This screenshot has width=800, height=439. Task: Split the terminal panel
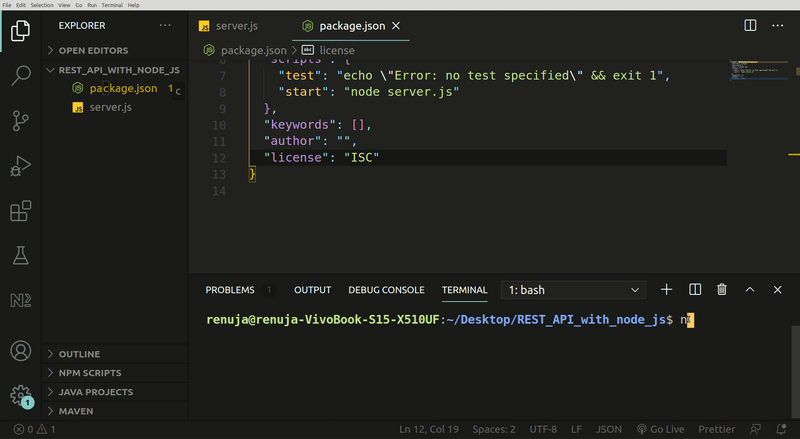click(695, 290)
